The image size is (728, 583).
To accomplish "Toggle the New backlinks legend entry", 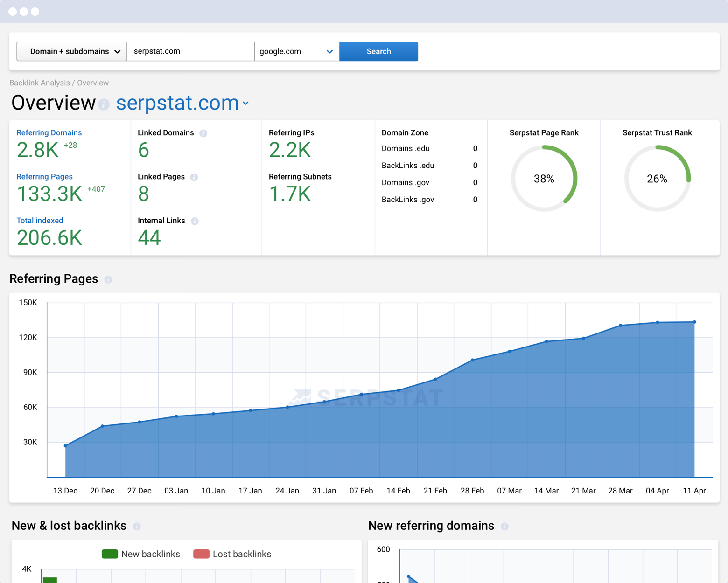I will [x=140, y=554].
